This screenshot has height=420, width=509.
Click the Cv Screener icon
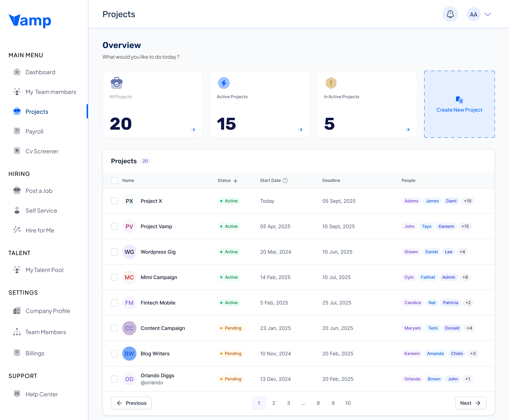tap(17, 151)
